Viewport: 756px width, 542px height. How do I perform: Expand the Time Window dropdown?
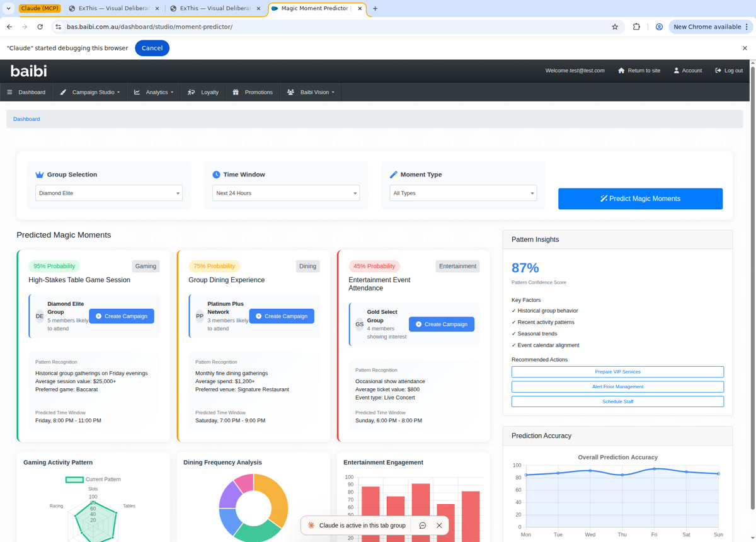click(x=286, y=193)
